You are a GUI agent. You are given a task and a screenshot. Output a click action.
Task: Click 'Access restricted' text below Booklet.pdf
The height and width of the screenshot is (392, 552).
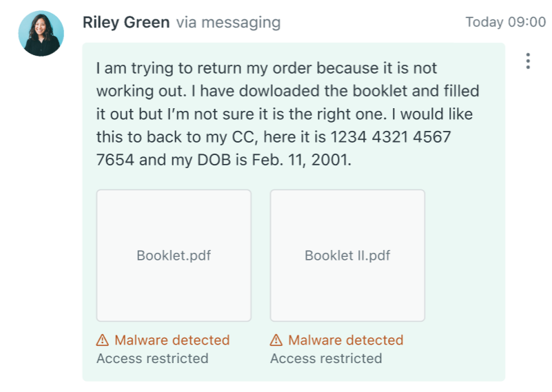point(152,358)
